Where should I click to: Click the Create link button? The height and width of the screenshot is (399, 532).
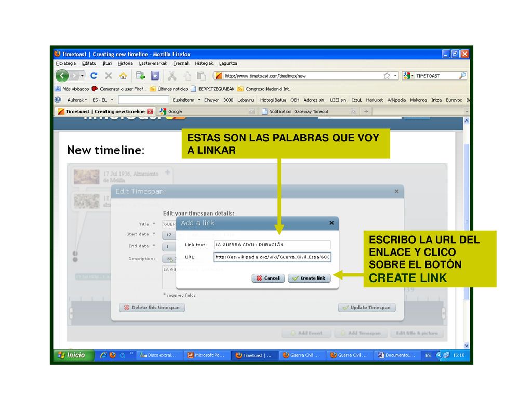(x=309, y=278)
